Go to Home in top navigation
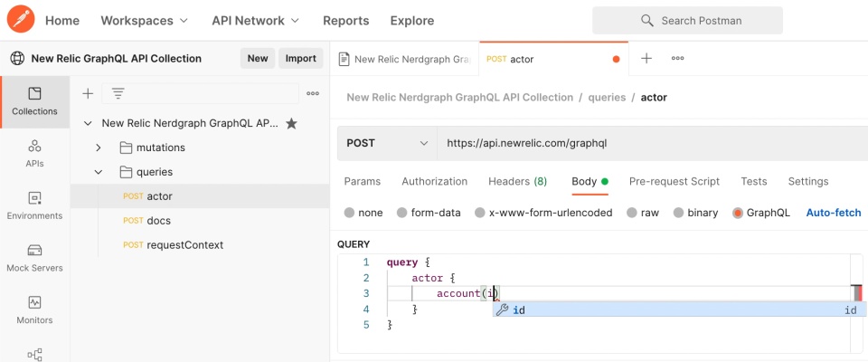The height and width of the screenshot is (362, 868). coord(62,21)
